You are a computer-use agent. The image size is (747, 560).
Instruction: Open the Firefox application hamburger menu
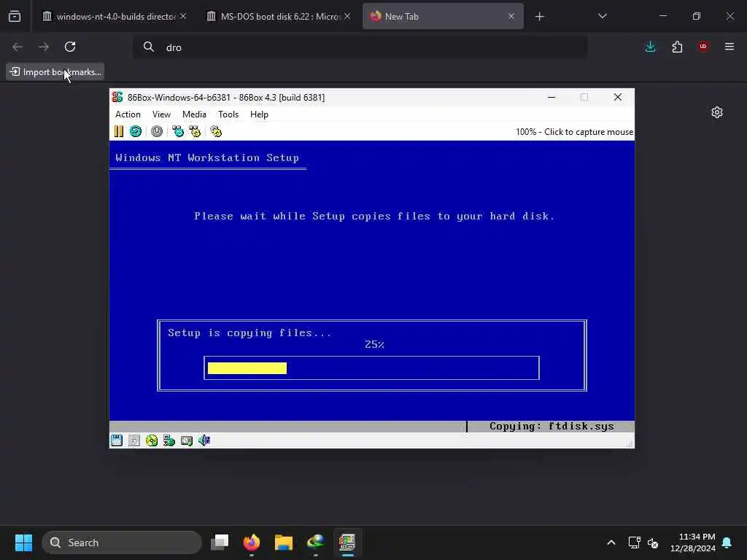729,47
